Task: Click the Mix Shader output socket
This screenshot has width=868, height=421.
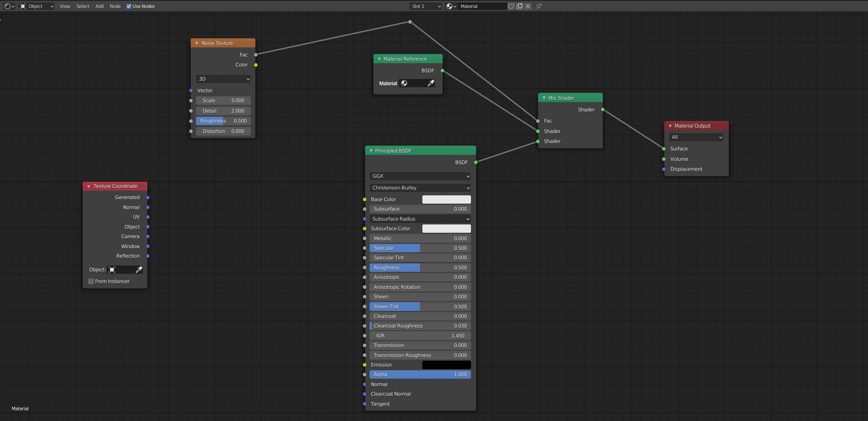Action: pos(603,110)
